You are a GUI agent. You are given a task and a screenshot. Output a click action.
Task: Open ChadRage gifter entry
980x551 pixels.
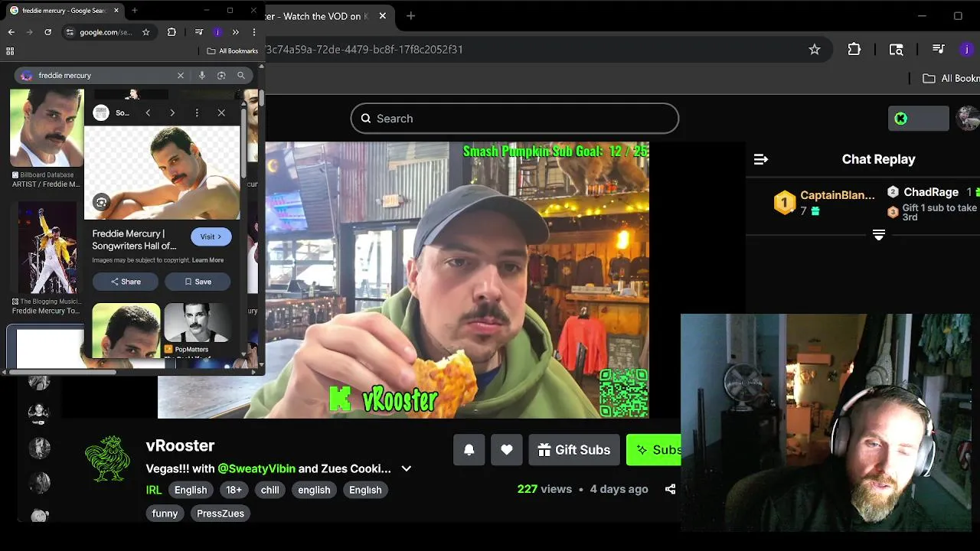(x=932, y=193)
